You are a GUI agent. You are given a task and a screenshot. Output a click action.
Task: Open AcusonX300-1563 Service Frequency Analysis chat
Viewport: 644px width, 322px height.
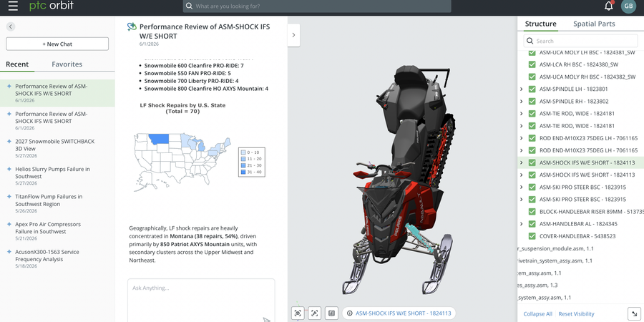(x=57, y=259)
